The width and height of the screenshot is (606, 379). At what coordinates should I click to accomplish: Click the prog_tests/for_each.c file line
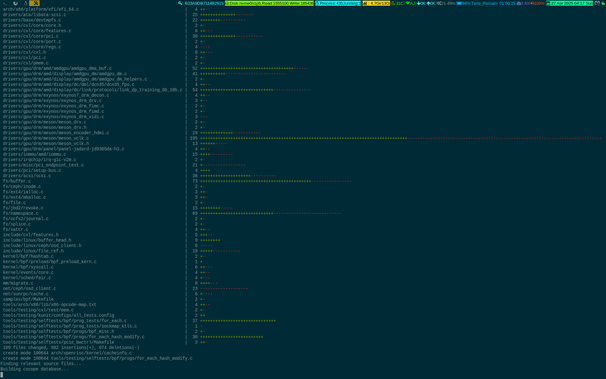[x=65, y=321]
